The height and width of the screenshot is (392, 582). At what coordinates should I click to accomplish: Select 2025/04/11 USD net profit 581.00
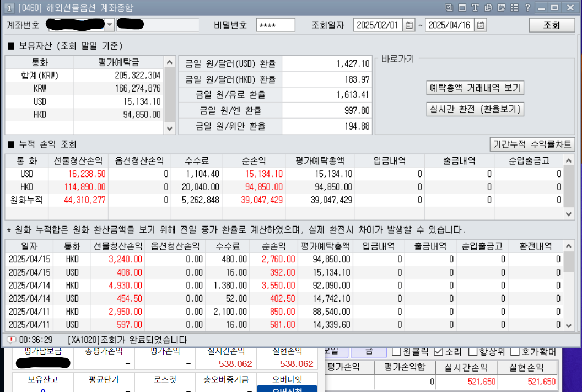tap(283, 325)
